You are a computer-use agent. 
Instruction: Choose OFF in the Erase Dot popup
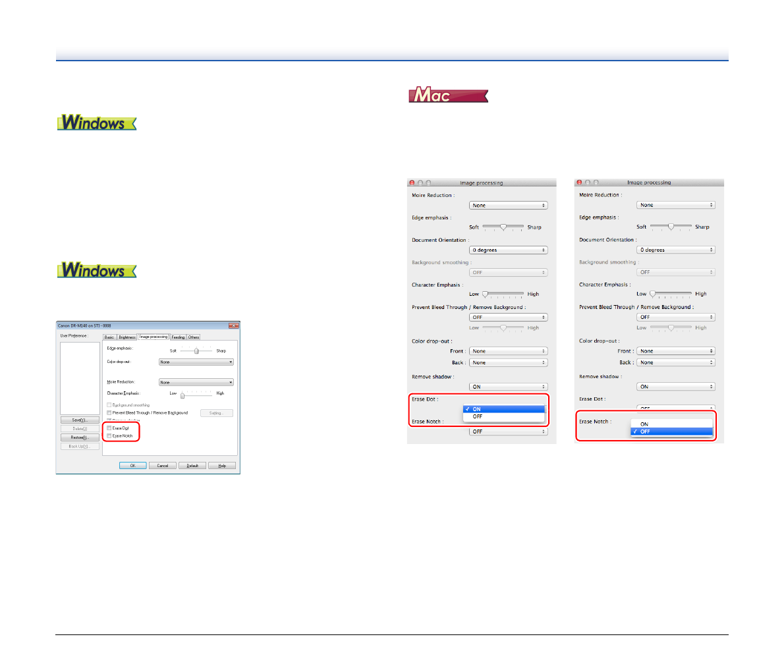504,416
